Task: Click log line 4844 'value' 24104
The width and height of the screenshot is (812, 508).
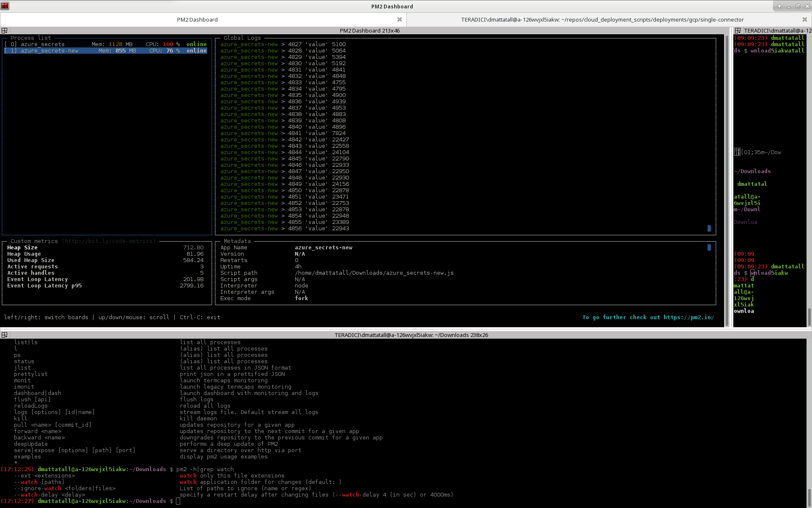Action: tap(285, 152)
